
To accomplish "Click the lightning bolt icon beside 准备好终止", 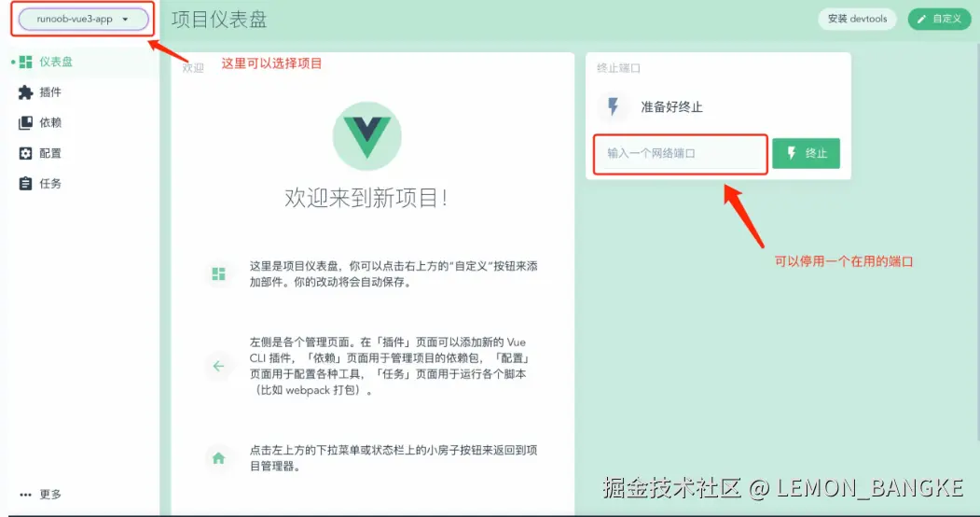I will pyautogui.click(x=614, y=107).
